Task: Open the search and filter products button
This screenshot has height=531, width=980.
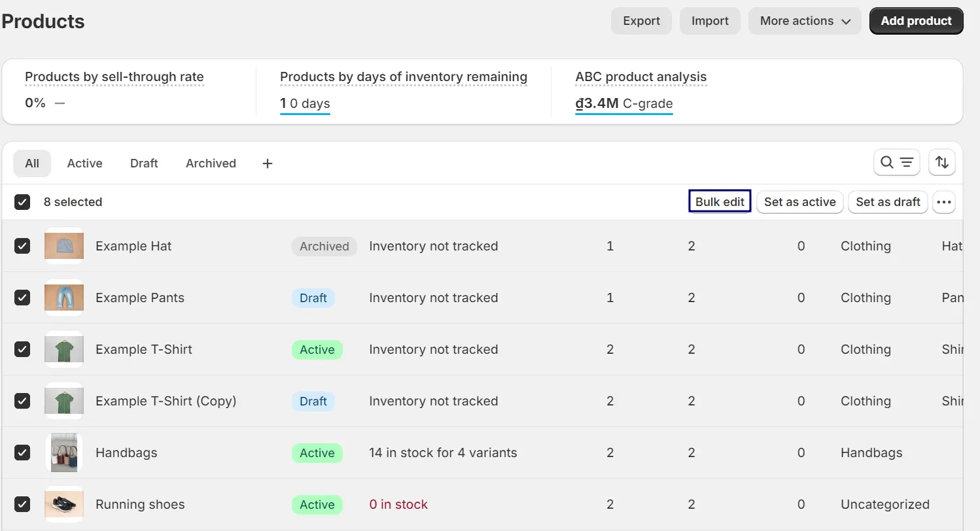Action: click(x=897, y=163)
